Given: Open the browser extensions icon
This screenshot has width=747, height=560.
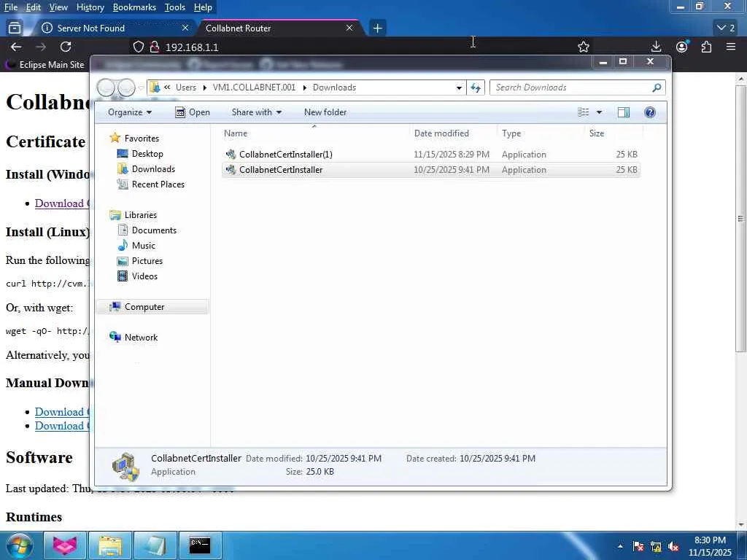Looking at the screenshot, I should pos(706,47).
